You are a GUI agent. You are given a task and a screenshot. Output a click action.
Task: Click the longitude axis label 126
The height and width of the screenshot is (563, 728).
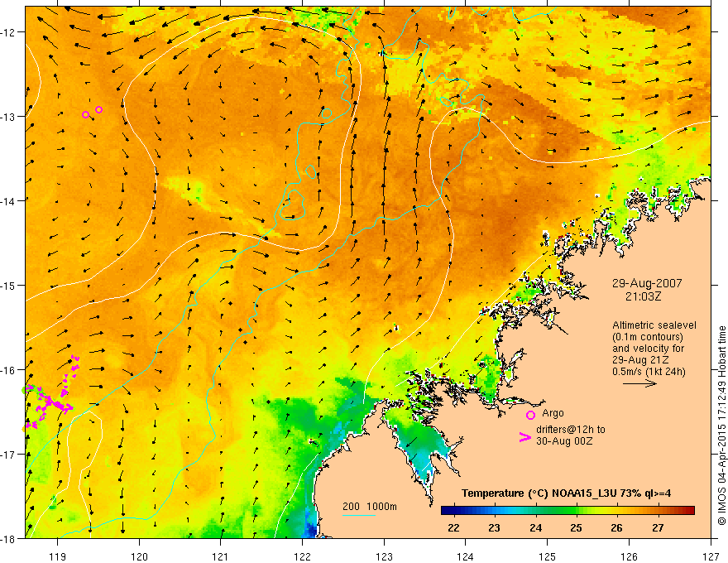click(629, 556)
